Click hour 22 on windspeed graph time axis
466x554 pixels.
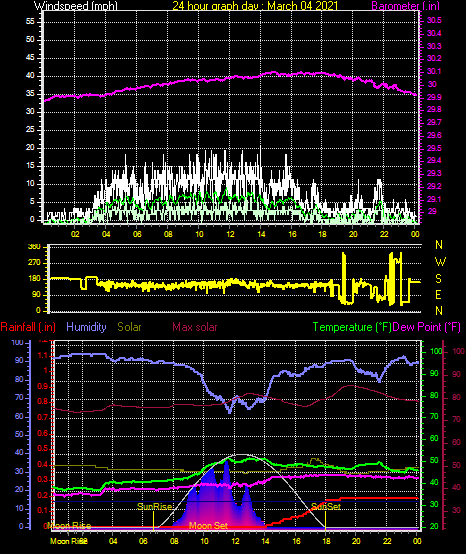click(384, 234)
